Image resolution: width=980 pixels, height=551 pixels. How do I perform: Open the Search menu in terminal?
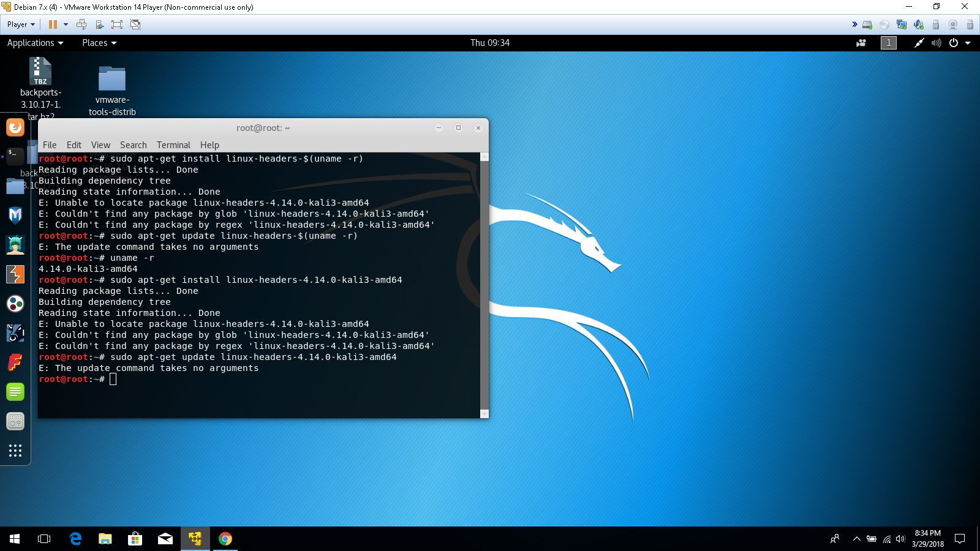pos(133,145)
